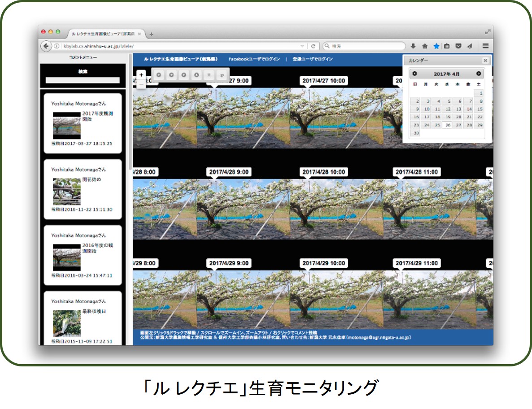Screen dimensions: 532x409
Task: Open URL bar history dropdown arrow
Action: pyautogui.click(x=303, y=46)
